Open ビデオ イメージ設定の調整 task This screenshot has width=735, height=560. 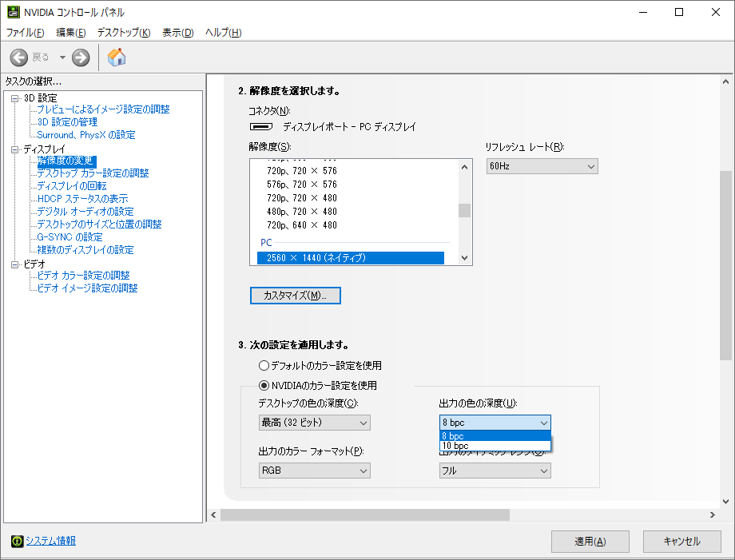click(87, 288)
